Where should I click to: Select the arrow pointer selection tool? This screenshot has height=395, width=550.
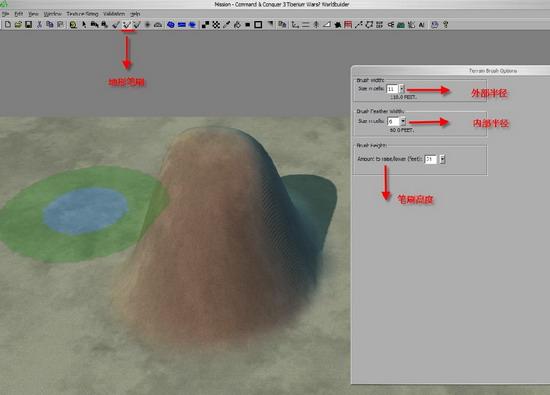click(84, 25)
